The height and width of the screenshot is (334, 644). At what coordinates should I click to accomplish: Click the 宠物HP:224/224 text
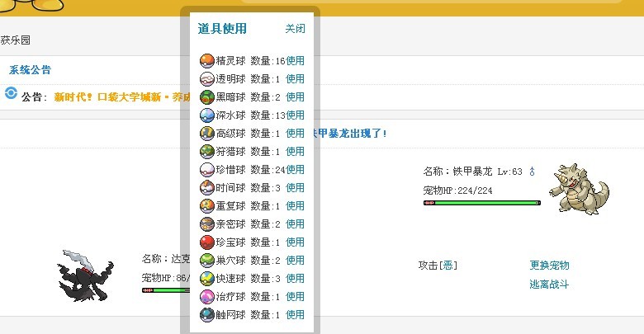click(x=457, y=191)
